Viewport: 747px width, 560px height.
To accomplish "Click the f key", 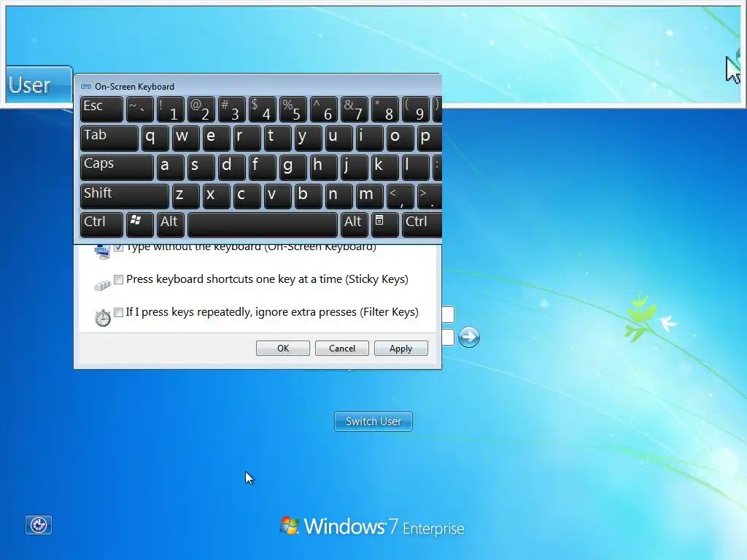I will 263,167.
